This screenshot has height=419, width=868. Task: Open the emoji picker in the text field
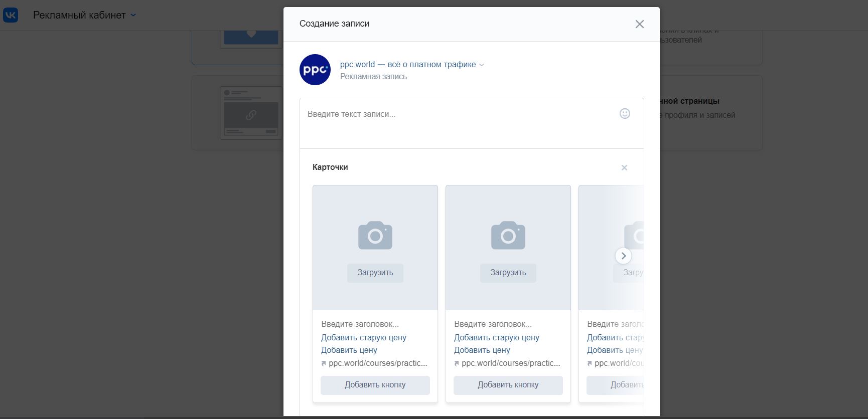pyautogui.click(x=624, y=114)
